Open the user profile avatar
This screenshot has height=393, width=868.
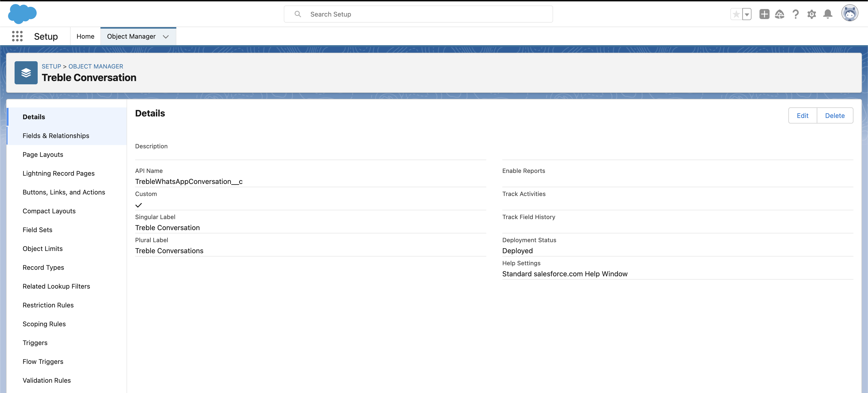pos(849,14)
